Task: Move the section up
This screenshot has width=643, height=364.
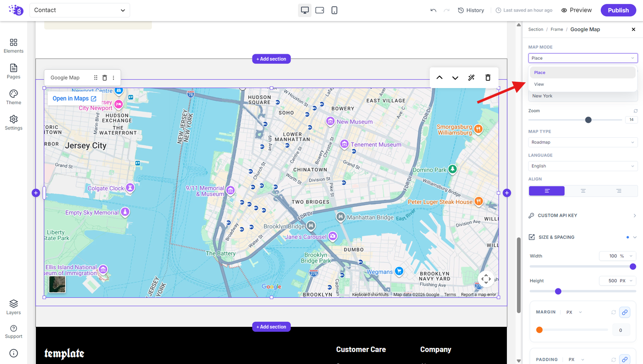Action: pyautogui.click(x=439, y=78)
